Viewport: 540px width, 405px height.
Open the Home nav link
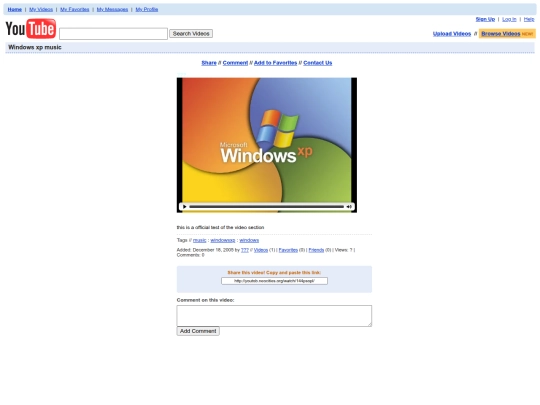(14, 9)
